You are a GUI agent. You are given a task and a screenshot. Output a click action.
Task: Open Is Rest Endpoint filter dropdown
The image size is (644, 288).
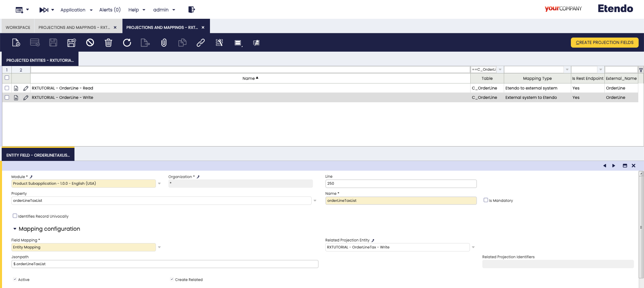point(601,69)
